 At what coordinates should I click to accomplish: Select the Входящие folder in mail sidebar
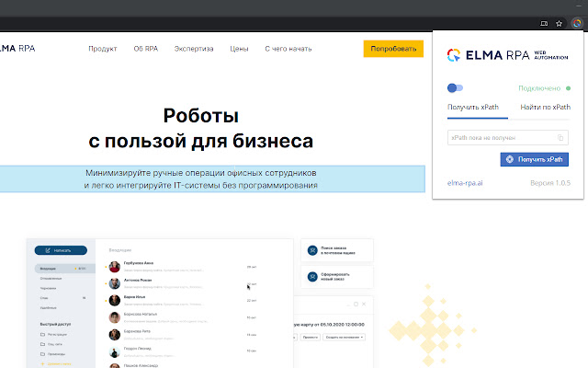(65, 269)
